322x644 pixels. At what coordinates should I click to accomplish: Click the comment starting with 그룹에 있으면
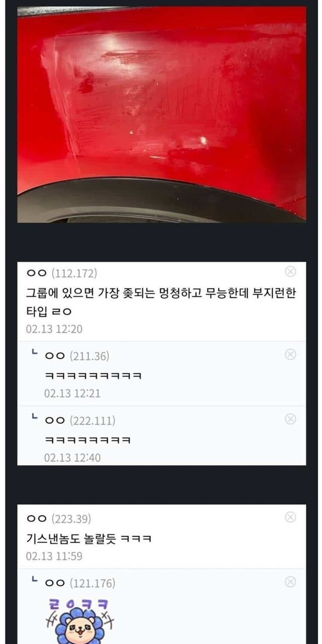click(x=160, y=302)
